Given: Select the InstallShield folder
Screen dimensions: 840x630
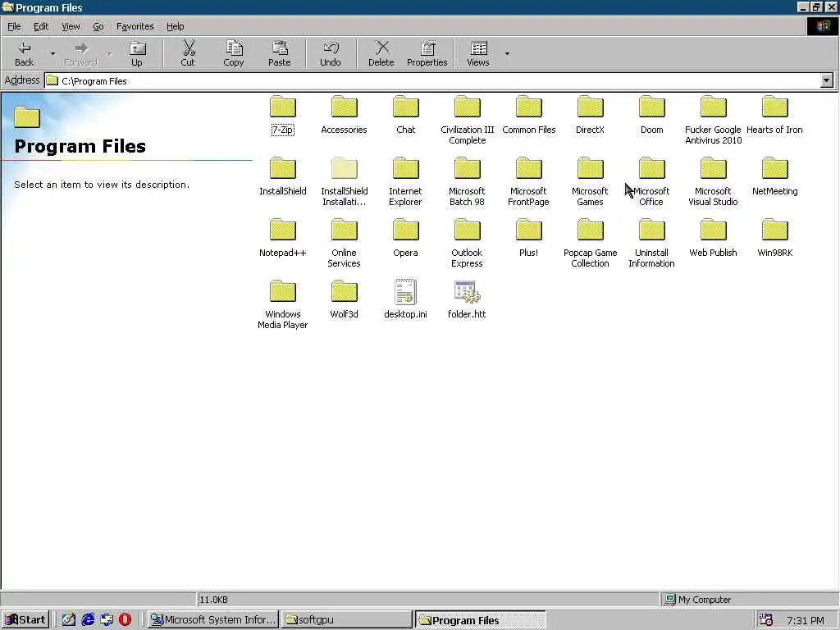Looking at the screenshot, I should 283,177.
